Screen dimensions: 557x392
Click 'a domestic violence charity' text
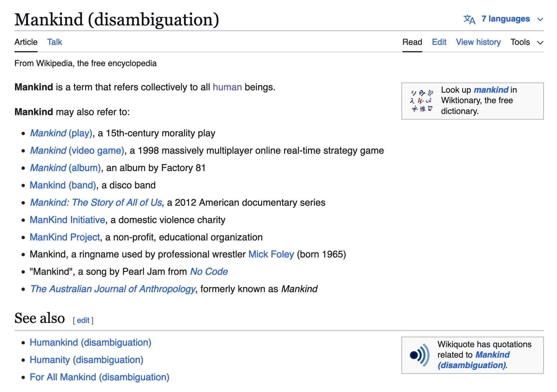click(168, 220)
